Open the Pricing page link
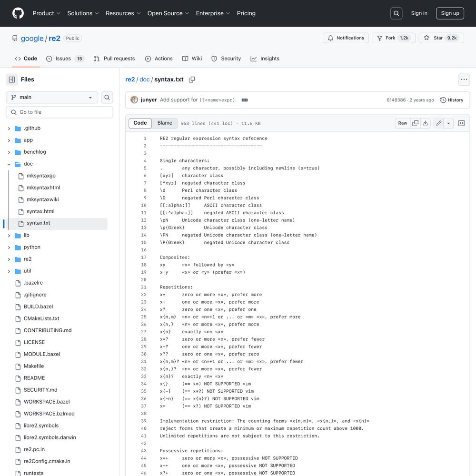 point(246,13)
